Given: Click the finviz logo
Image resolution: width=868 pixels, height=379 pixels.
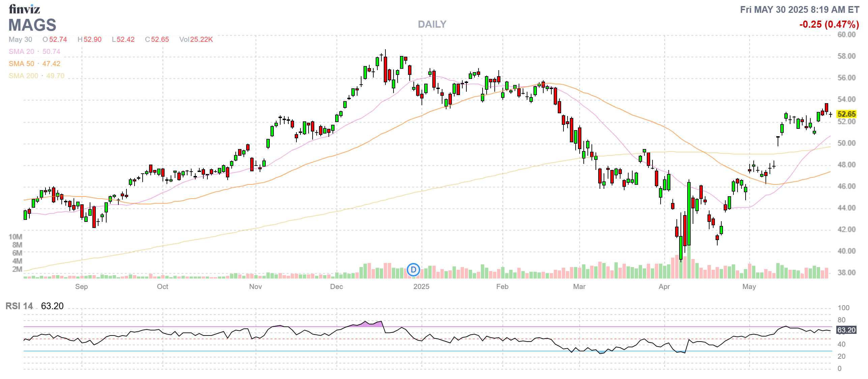Looking at the screenshot, I should coord(24,9).
